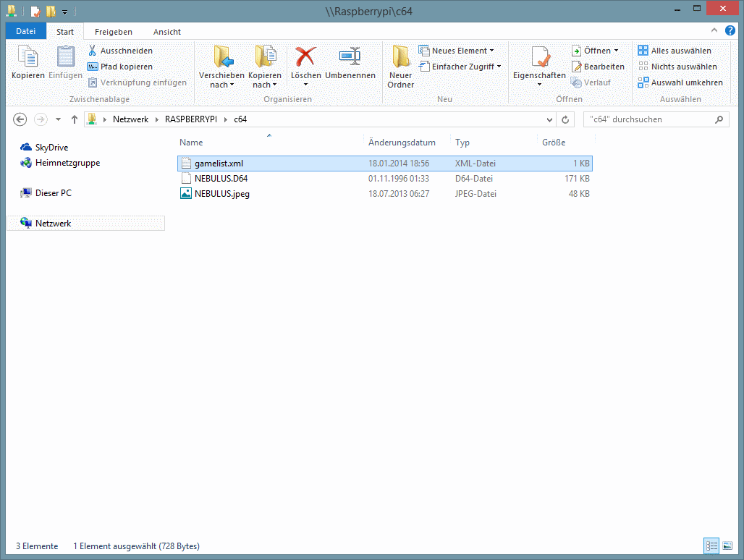Collapse the ribbon with the chevron arrow
Image resolution: width=744 pixels, height=560 pixels.
[x=714, y=30]
